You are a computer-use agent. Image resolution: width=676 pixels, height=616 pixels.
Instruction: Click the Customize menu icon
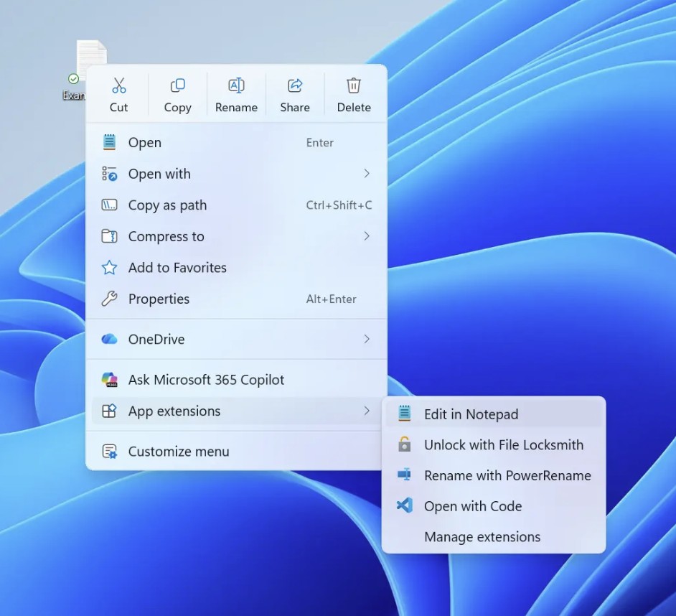[x=109, y=451]
